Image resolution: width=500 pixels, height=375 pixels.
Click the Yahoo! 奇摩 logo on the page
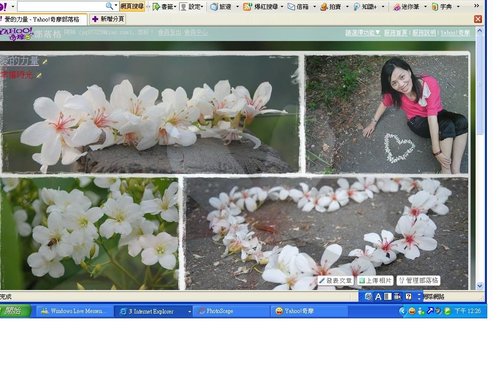16,34
